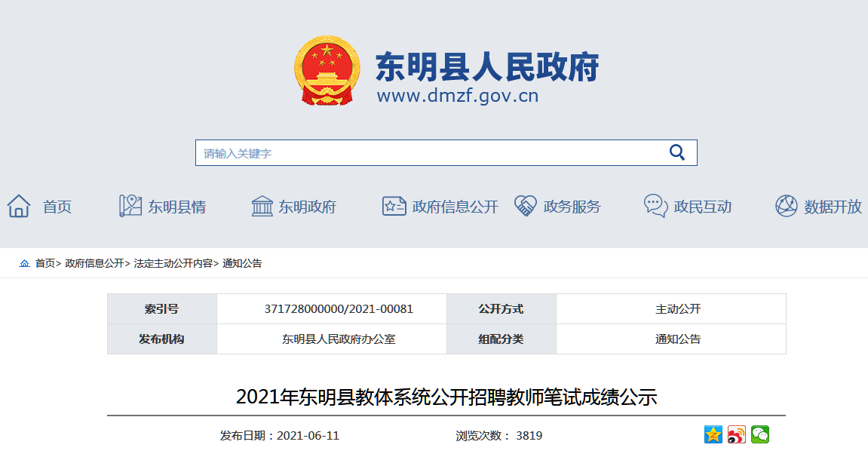This screenshot has height=460, width=868.
Task: Click the 索引号 label cell
Action: click(161, 309)
